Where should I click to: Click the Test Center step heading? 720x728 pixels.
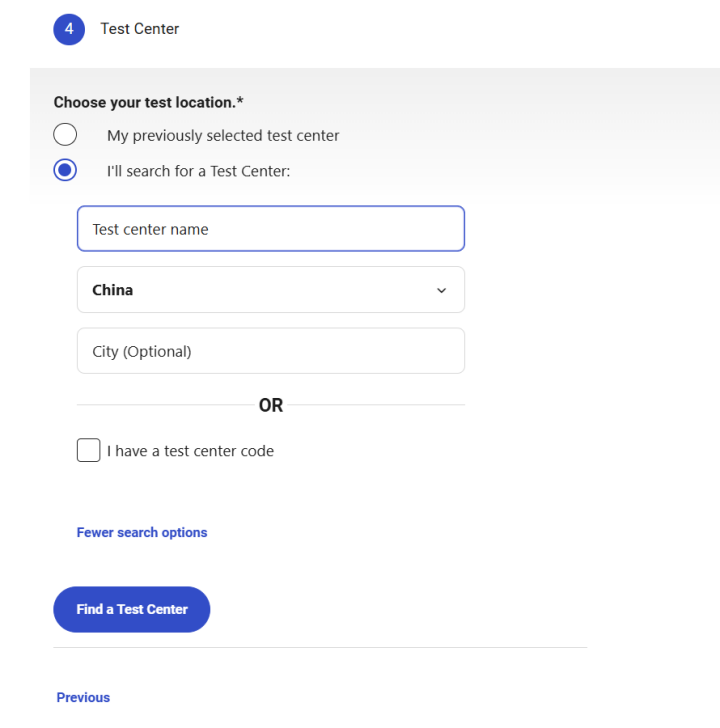click(140, 29)
